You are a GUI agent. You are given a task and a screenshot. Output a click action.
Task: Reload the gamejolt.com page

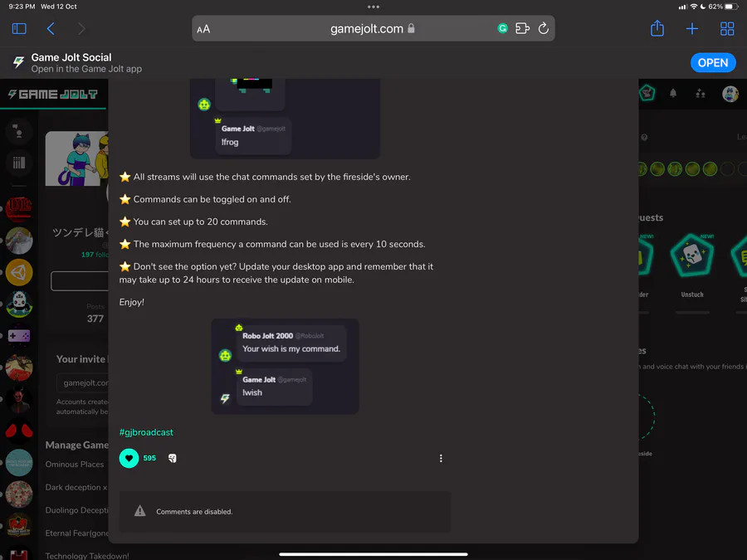pyautogui.click(x=543, y=28)
